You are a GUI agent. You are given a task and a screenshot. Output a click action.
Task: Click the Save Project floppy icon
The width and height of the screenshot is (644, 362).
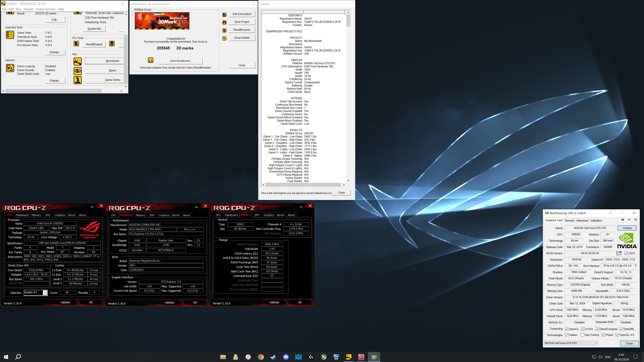pos(224,23)
